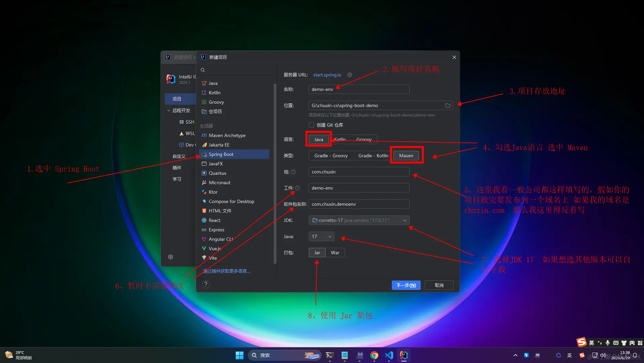Open server URL settings gear icon
644x363 pixels.
[x=350, y=75]
